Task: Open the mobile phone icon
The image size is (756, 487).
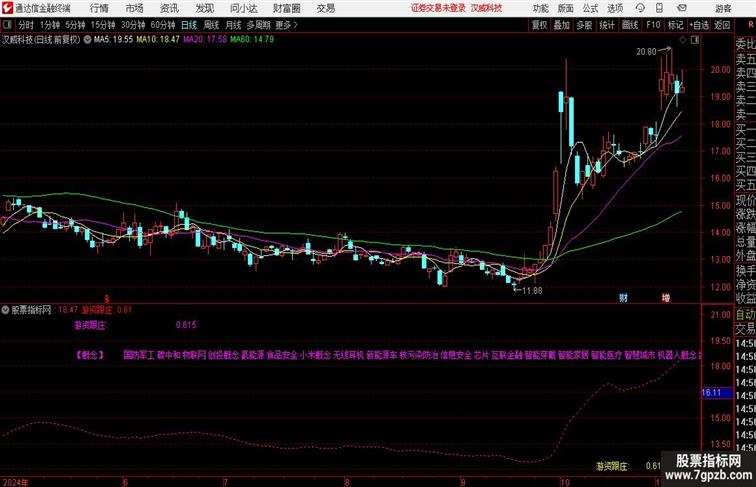Action: point(660,8)
